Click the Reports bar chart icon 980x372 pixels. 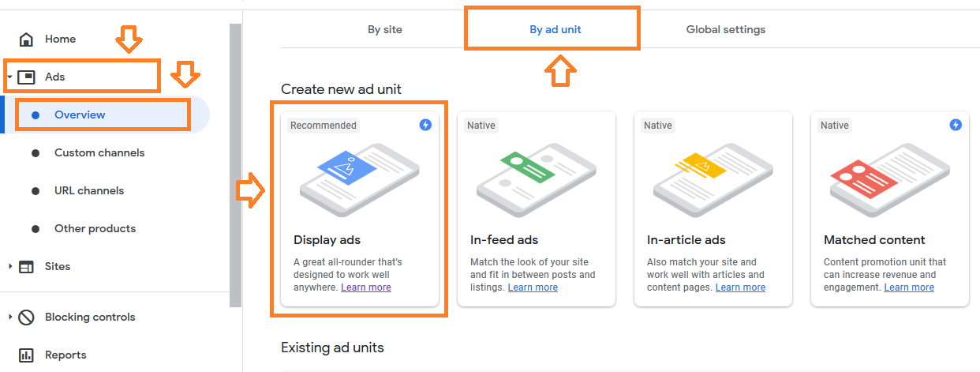26,355
